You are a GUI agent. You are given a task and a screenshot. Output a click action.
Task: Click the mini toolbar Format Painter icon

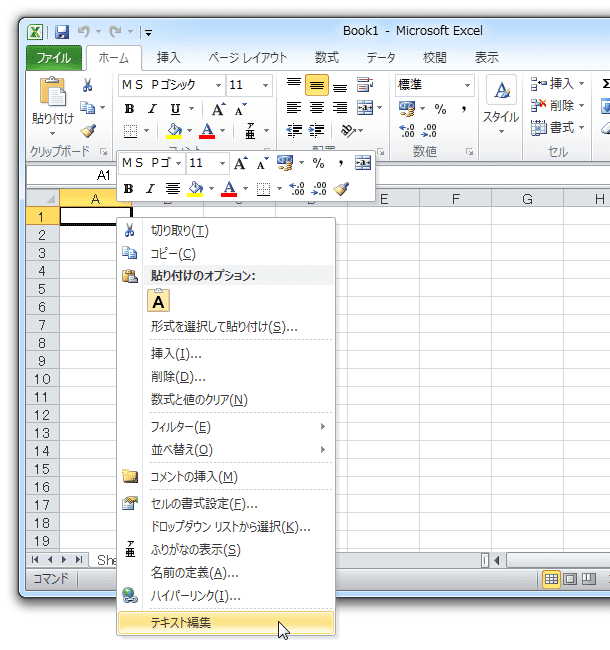coord(341,189)
